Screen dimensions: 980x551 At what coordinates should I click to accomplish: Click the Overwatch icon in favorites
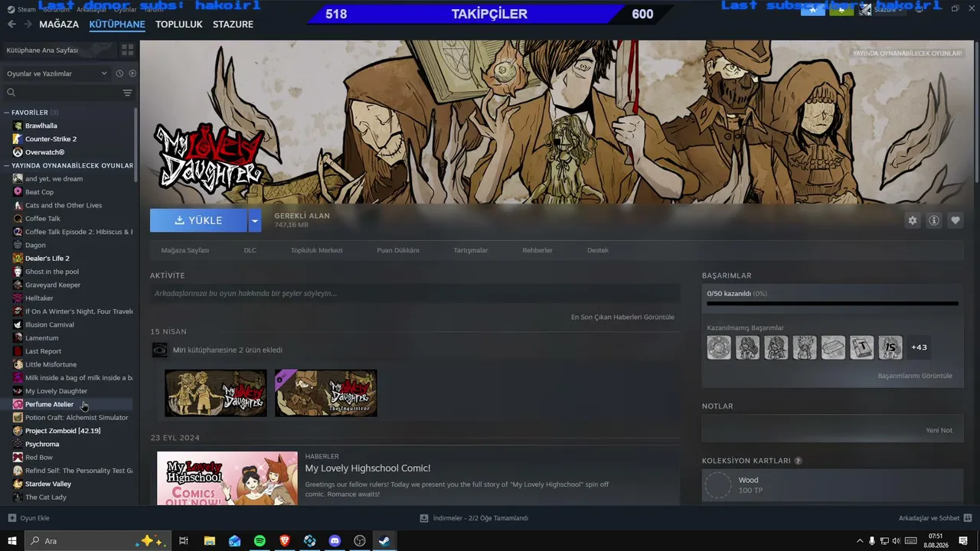coord(18,152)
